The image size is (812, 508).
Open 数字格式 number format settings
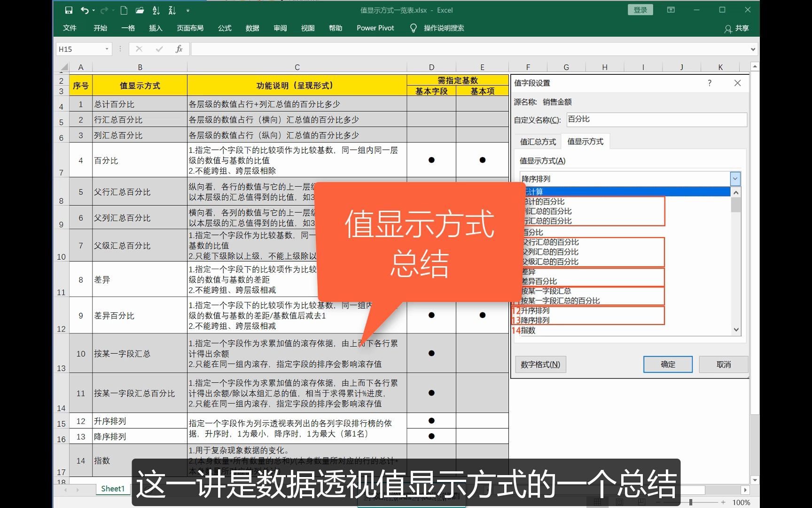click(x=540, y=364)
